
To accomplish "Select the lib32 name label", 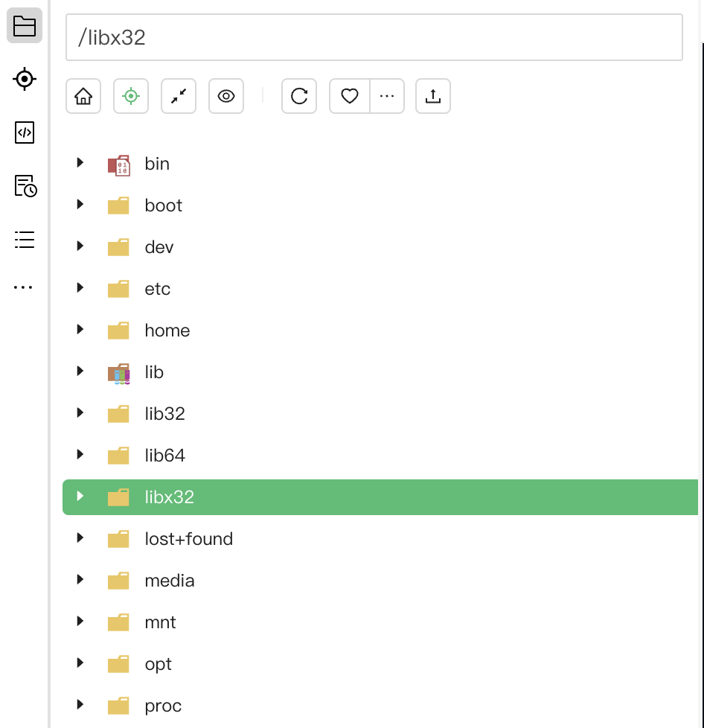I will (x=164, y=414).
